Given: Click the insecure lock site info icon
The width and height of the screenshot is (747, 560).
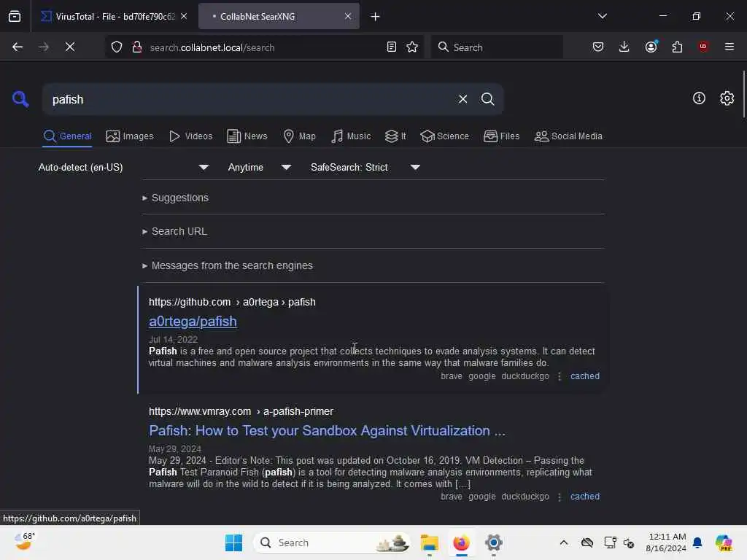Looking at the screenshot, I should [136, 47].
